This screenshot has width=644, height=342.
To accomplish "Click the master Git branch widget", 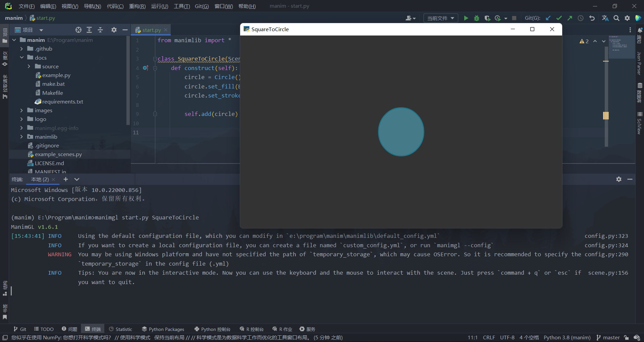I will tap(608, 337).
